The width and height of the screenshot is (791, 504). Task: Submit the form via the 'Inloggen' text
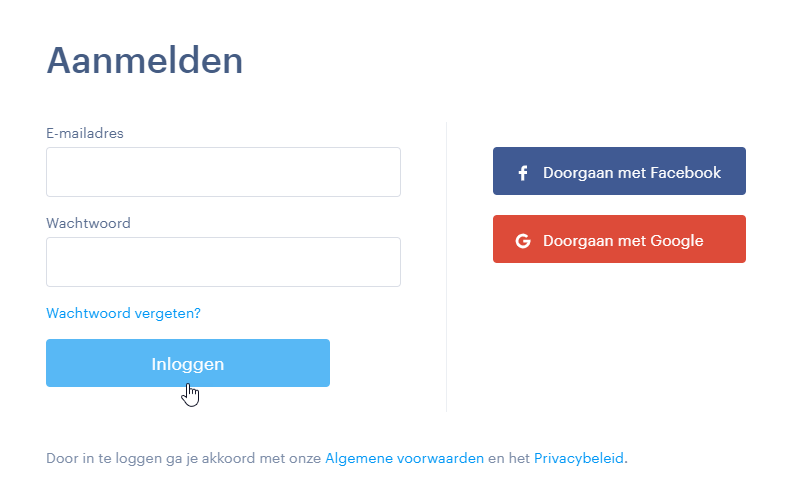(188, 364)
